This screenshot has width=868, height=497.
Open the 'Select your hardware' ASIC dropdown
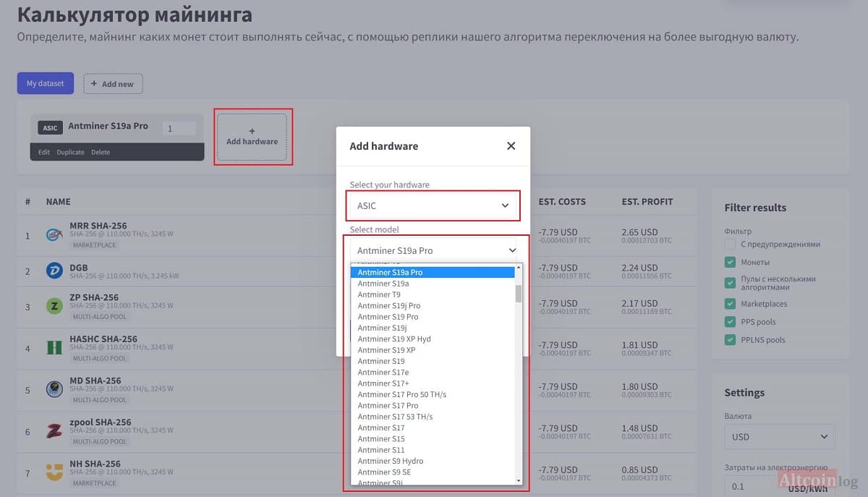433,205
